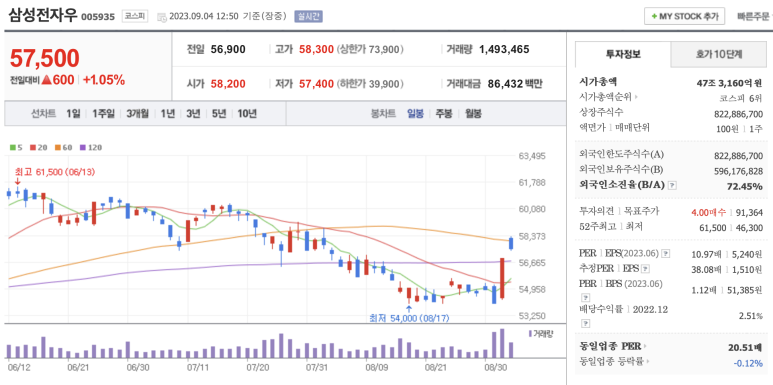Click the 63,495 price axis label
Viewport: 773px width, 385px height.
pyautogui.click(x=532, y=156)
